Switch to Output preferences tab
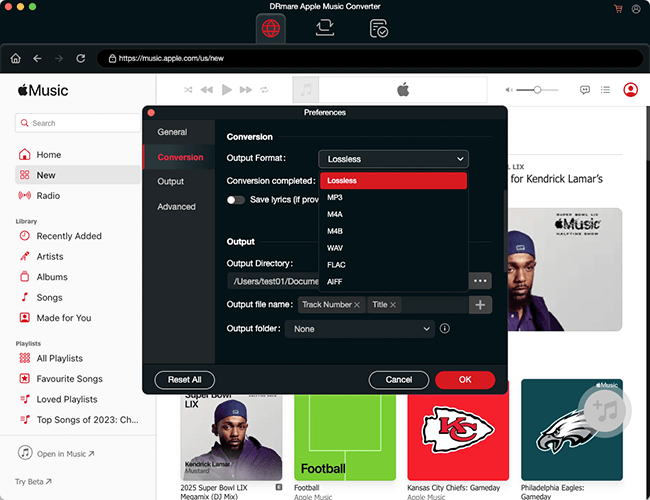Image resolution: width=650 pixels, height=500 pixels. (179, 182)
